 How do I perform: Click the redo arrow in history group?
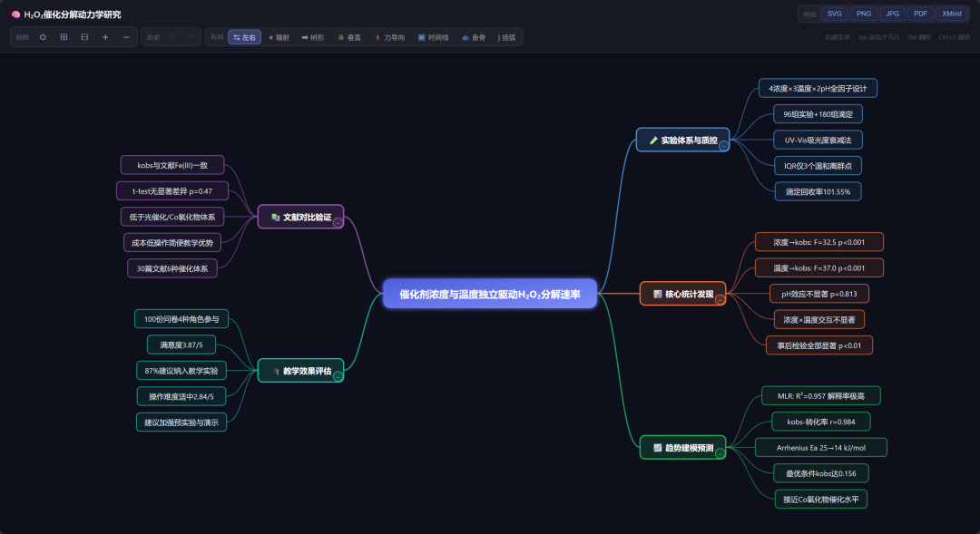tap(191, 37)
